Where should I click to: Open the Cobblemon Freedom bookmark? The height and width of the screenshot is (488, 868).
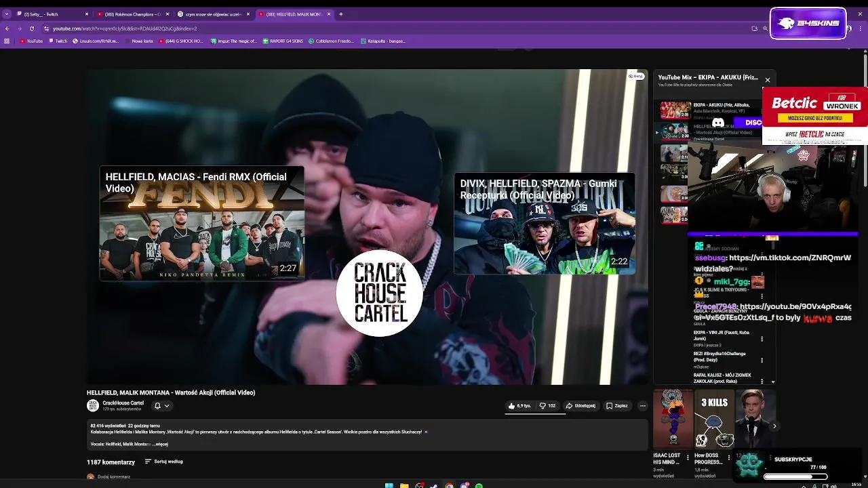[x=332, y=41]
